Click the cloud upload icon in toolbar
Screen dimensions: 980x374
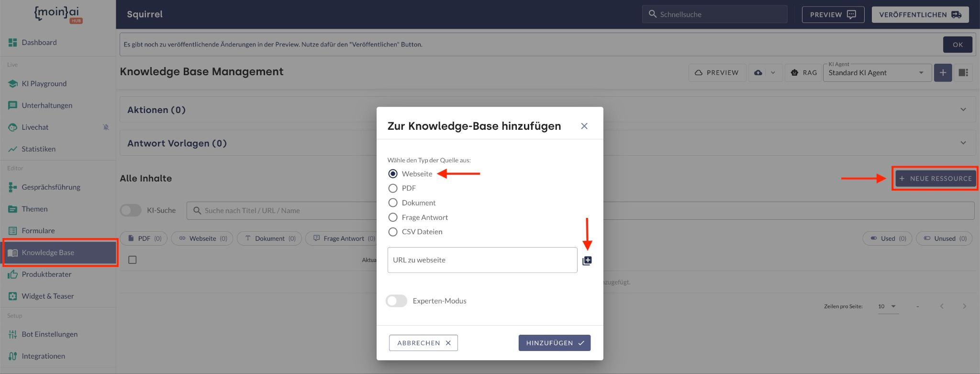(758, 73)
